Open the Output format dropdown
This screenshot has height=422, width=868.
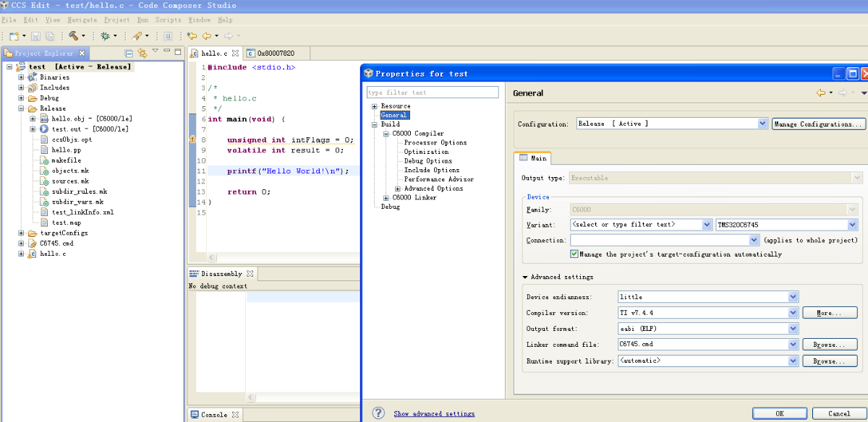(x=793, y=329)
